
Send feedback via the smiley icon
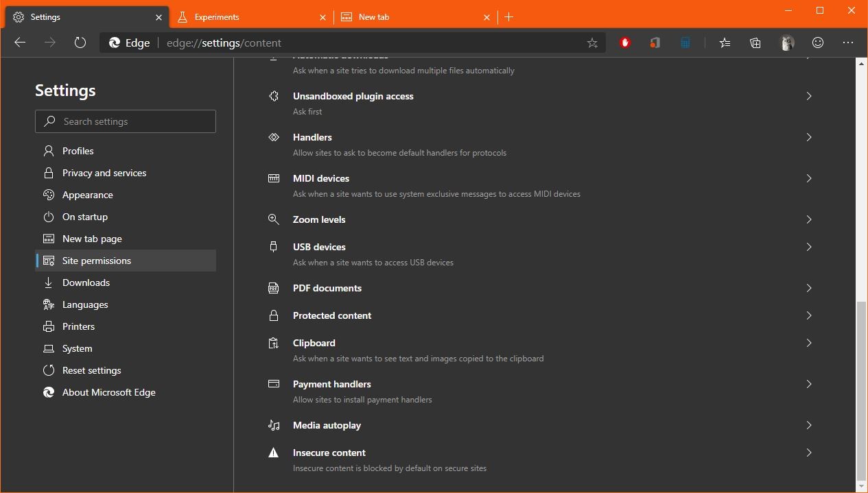[x=817, y=42]
